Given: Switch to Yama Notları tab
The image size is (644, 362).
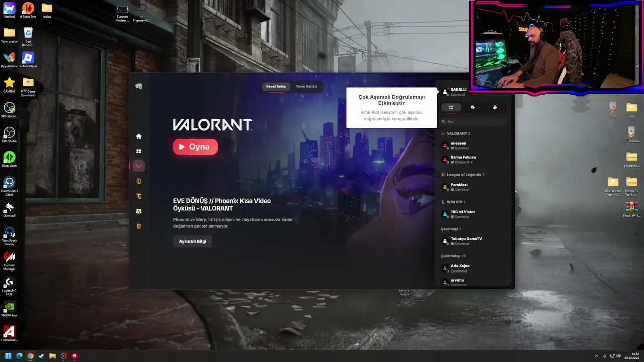Looking at the screenshot, I should 306,86.
